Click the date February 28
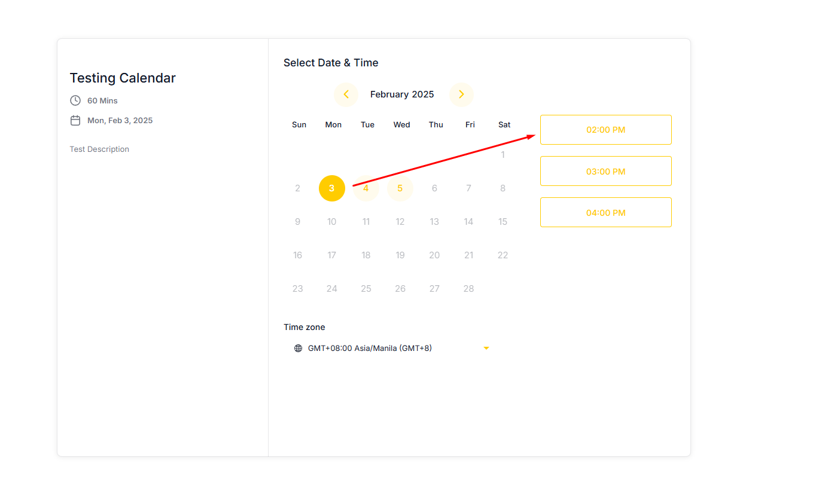816x504 pixels. [468, 289]
